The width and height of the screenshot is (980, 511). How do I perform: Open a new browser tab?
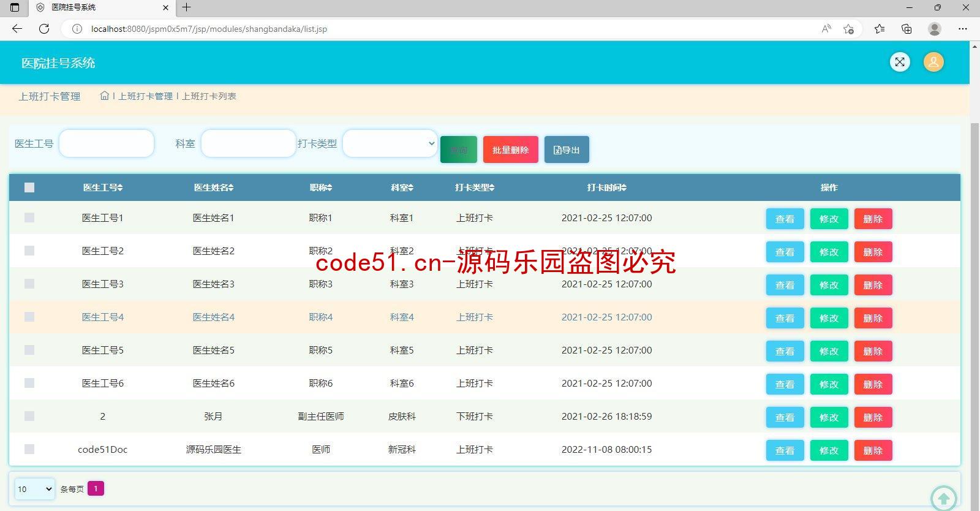(187, 7)
